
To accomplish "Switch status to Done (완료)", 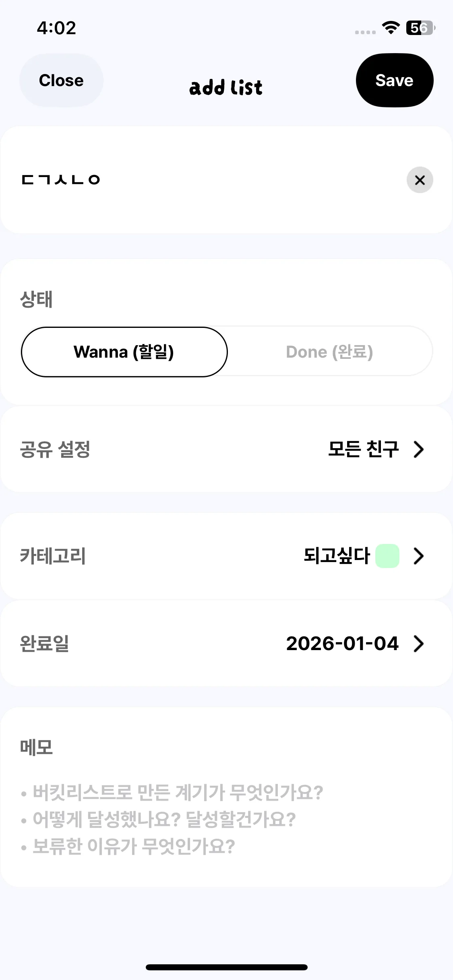I will pyautogui.click(x=329, y=352).
